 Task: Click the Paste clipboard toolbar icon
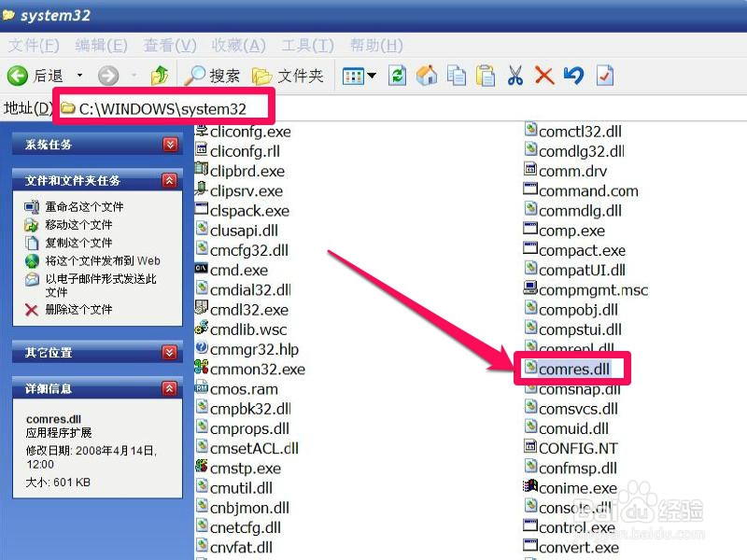point(486,76)
